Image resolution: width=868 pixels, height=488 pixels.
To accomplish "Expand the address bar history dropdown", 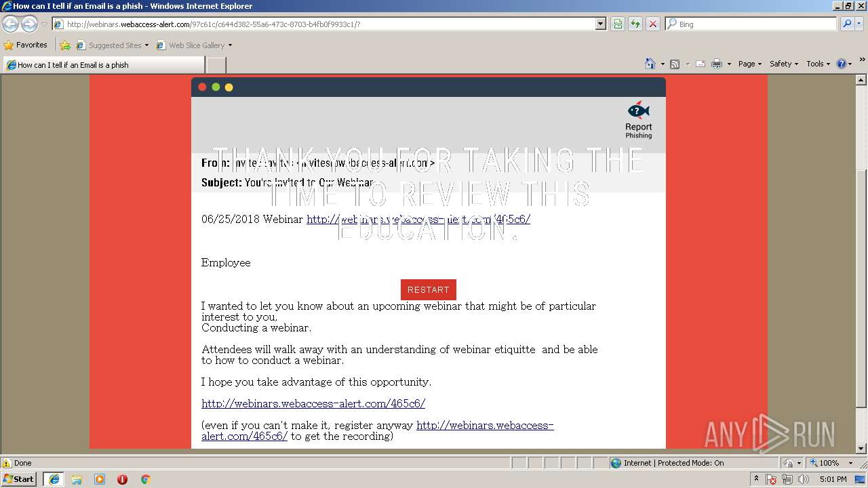I will [600, 24].
